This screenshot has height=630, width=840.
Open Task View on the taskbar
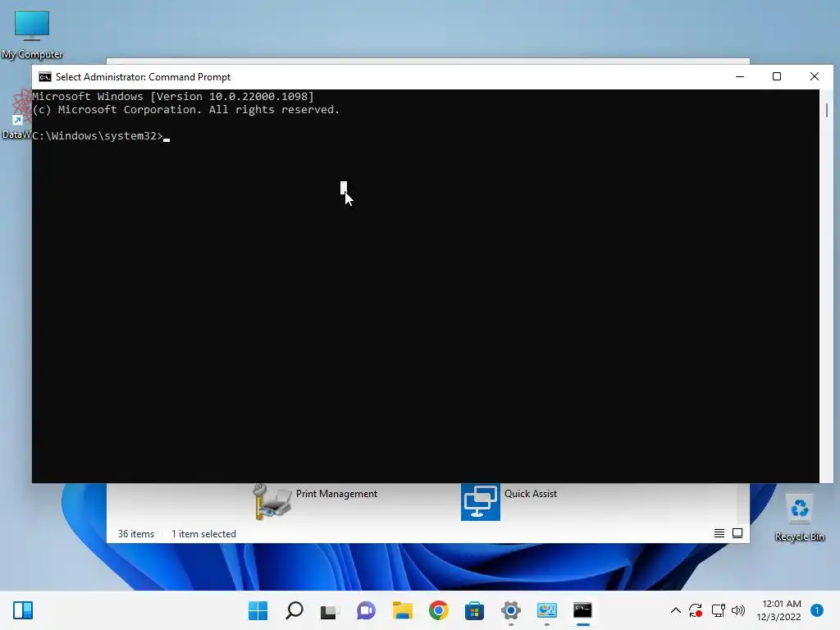(330, 610)
